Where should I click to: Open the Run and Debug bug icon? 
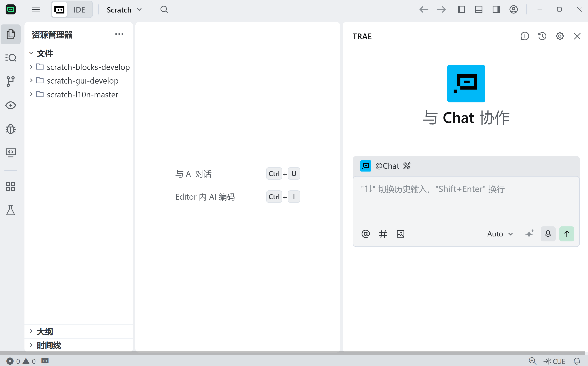(10, 129)
